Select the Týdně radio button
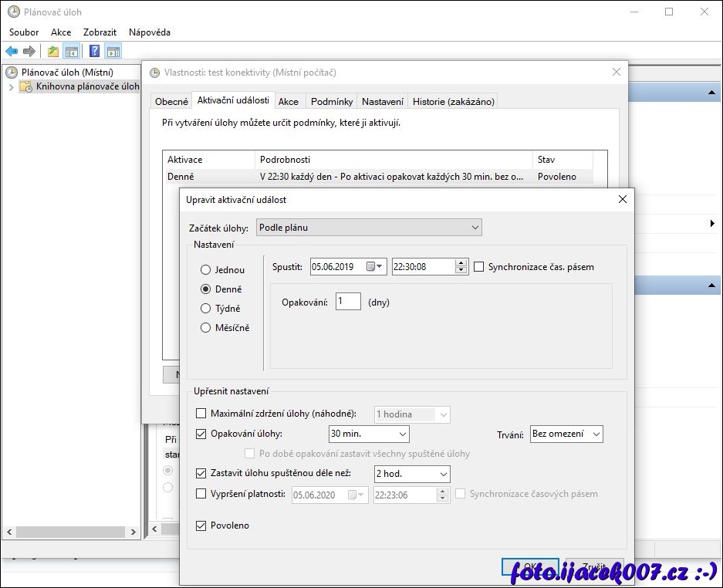Image resolution: width=723 pixels, height=588 pixels. (205, 309)
